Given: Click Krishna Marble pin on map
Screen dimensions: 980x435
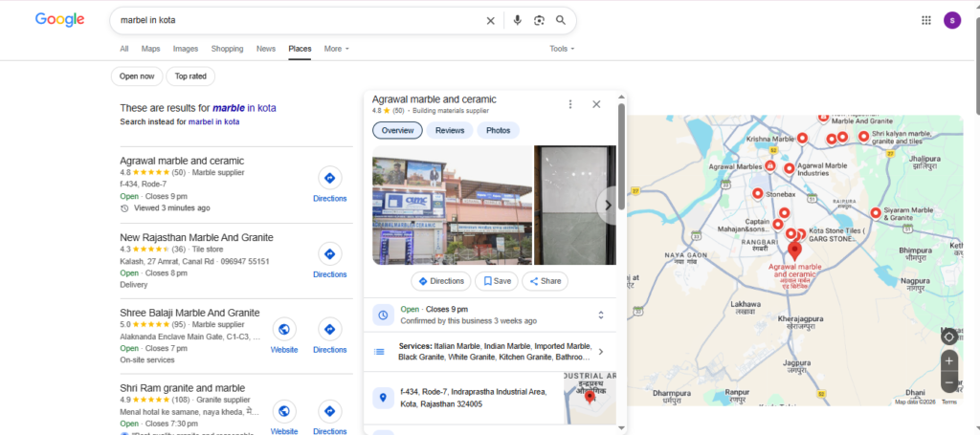Looking at the screenshot, I should point(803,138).
